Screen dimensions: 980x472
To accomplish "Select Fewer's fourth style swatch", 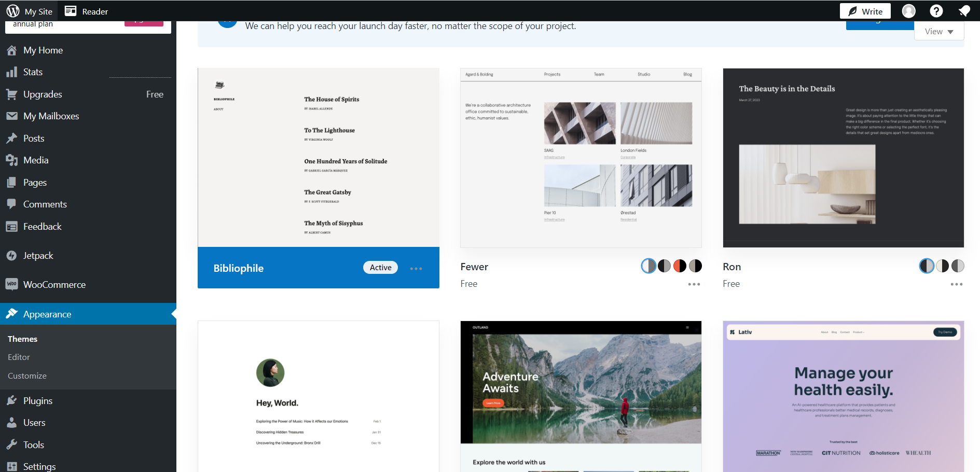I will coord(695,266).
